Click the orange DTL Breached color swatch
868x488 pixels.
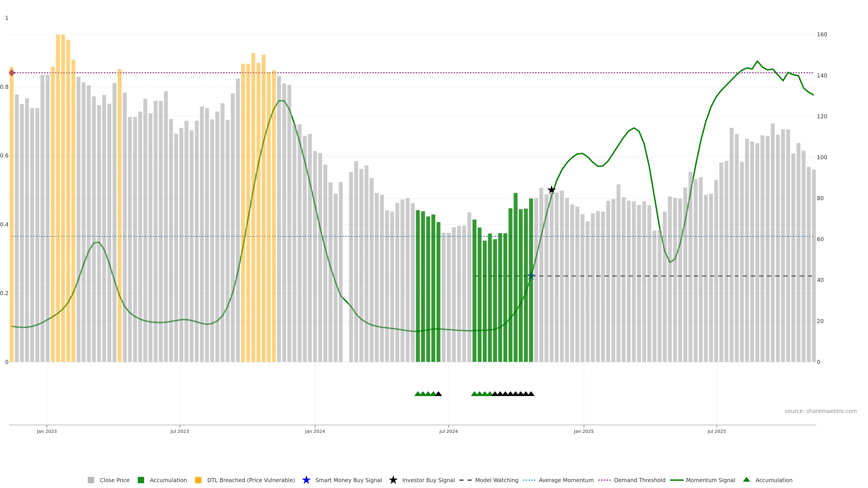(x=198, y=480)
